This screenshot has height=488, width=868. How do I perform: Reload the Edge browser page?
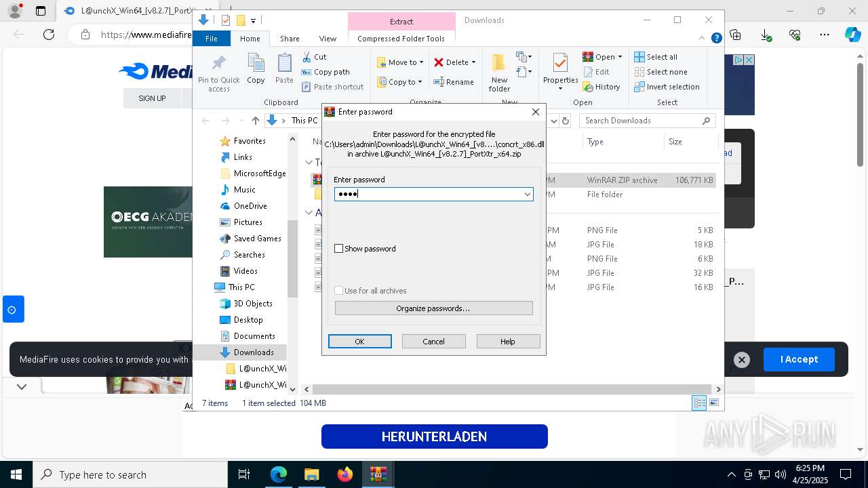pyautogui.click(x=49, y=35)
